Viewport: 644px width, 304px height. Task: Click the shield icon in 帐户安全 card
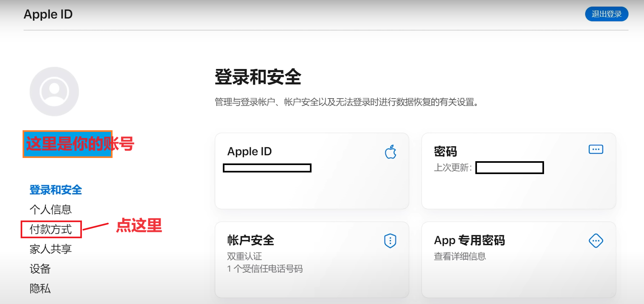click(x=390, y=241)
